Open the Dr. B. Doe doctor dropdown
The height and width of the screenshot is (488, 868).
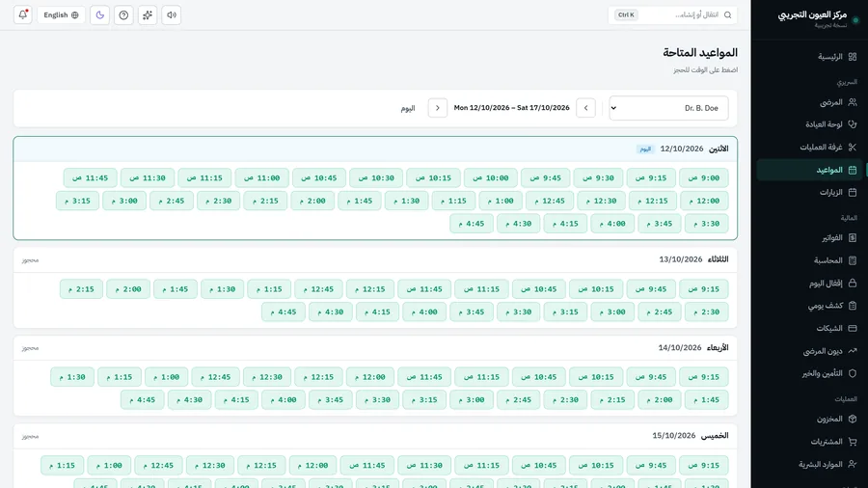[668, 108]
